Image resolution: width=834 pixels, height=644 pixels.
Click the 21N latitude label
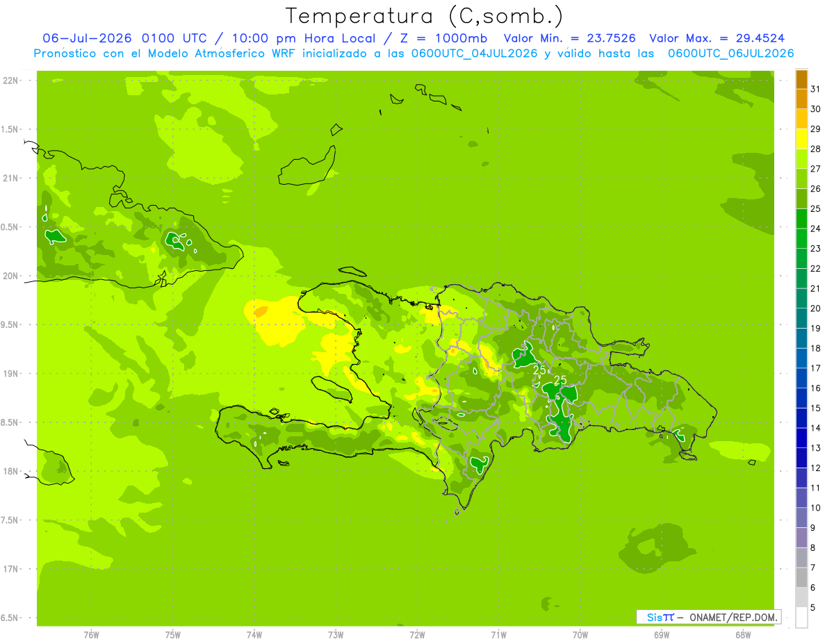point(10,178)
